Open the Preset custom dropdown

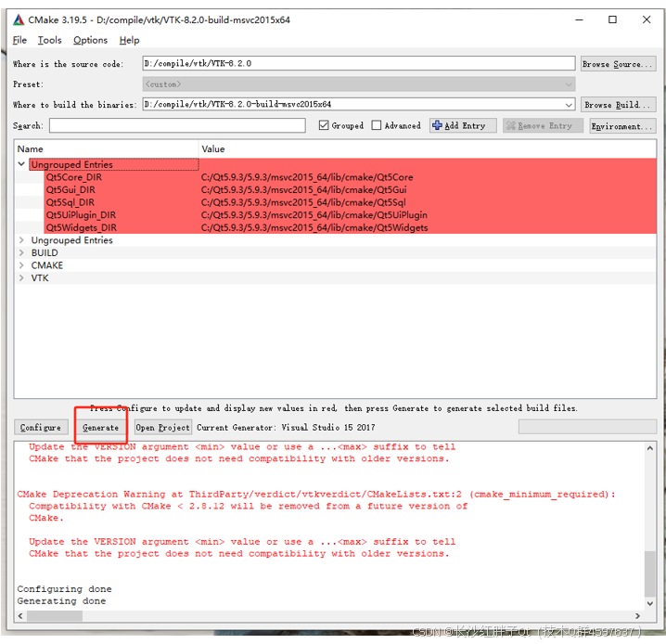tap(359, 84)
